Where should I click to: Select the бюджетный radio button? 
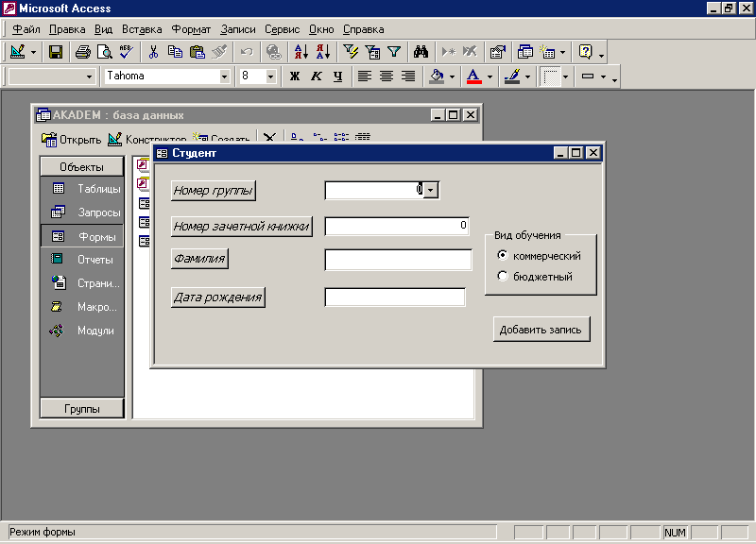[x=503, y=276]
